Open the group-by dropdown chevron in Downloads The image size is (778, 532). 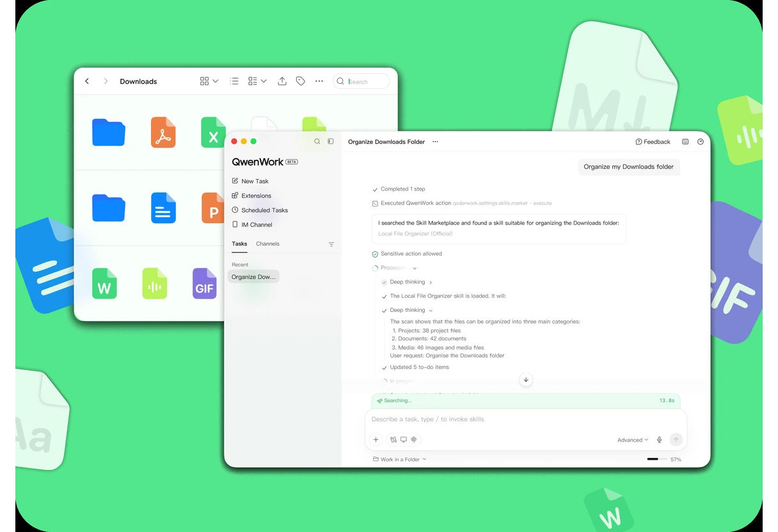[x=264, y=81]
